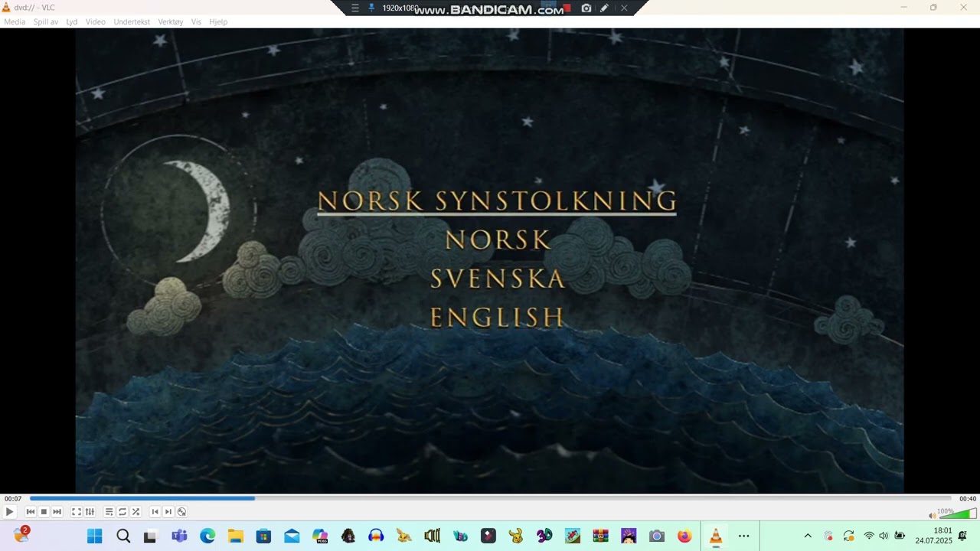Open clock showing 18:01 24.07.2025

tap(933, 536)
